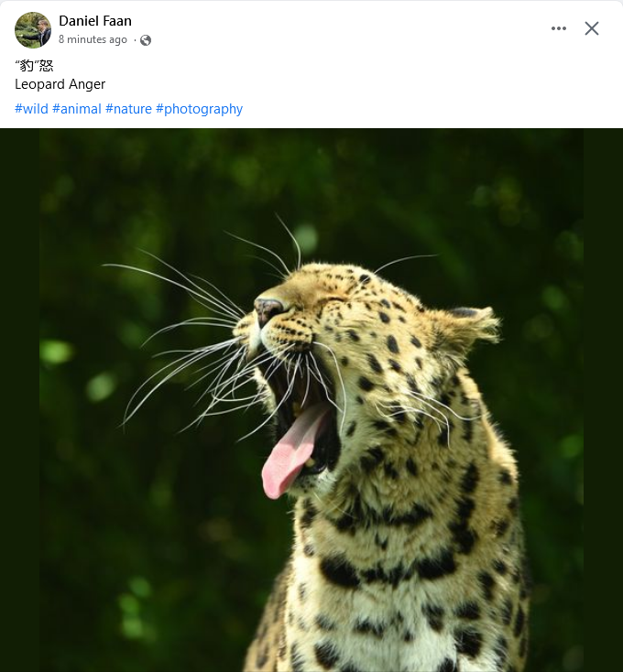Click the 'Leopard Anger' caption text
Viewport: 623px width, 672px height.
coord(60,84)
